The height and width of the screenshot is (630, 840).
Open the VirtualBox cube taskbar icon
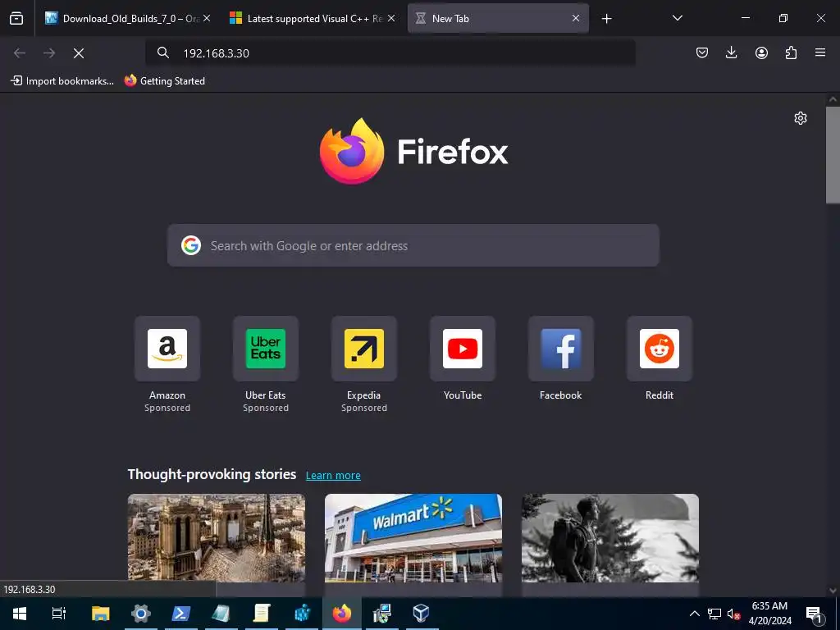tap(421, 614)
